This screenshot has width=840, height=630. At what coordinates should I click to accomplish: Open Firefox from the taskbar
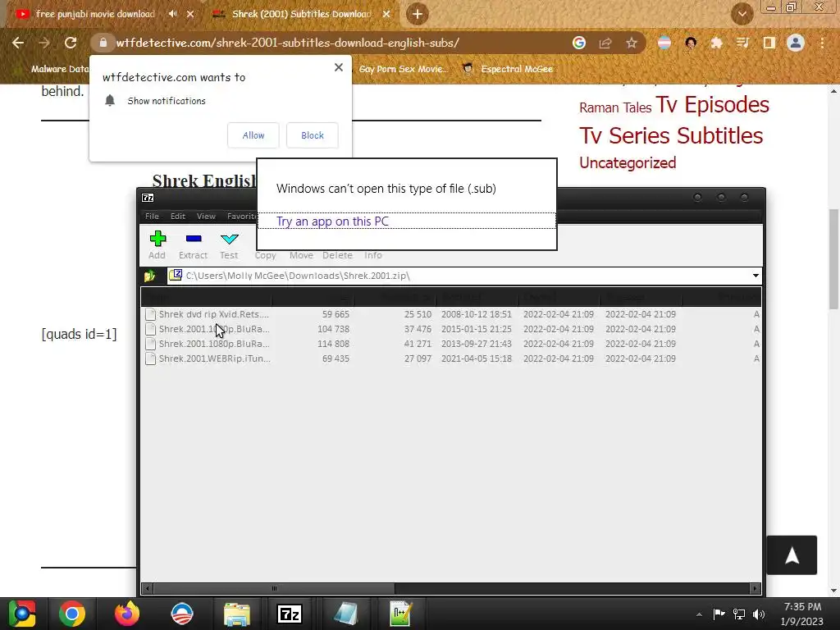pyautogui.click(x=127, y=614)
